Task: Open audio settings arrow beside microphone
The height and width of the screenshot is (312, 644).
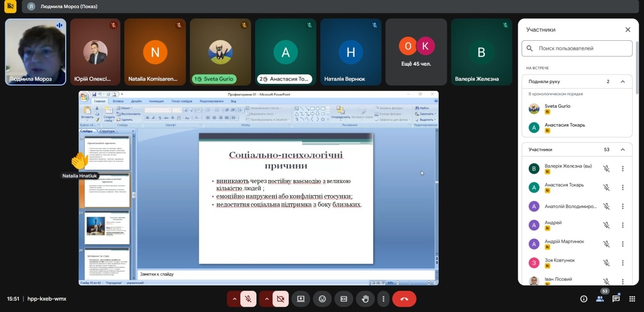Action: coord(234,299)
